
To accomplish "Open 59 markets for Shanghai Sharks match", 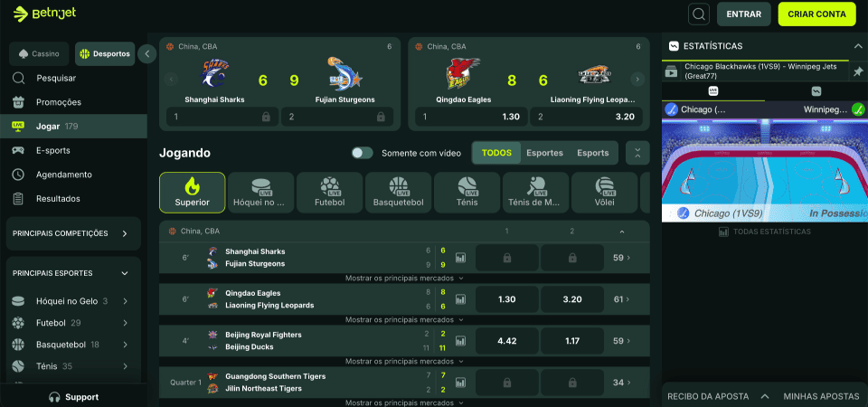I will [622, 258].
